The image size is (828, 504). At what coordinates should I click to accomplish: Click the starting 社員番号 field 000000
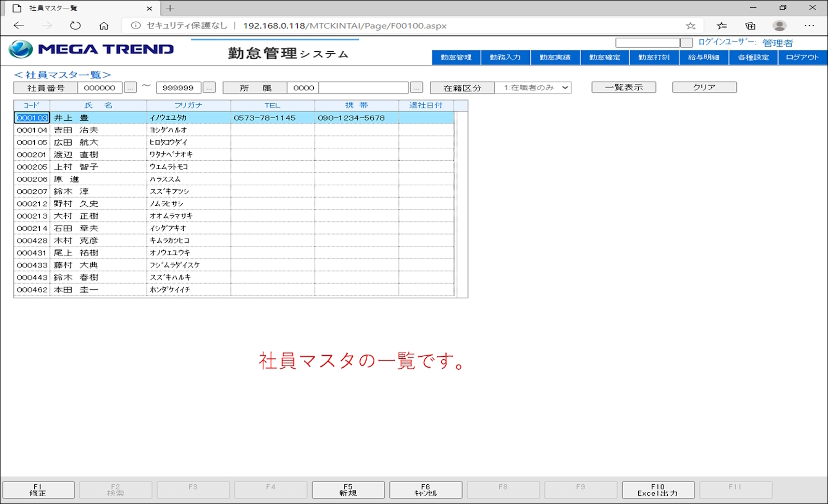(100, 88)
